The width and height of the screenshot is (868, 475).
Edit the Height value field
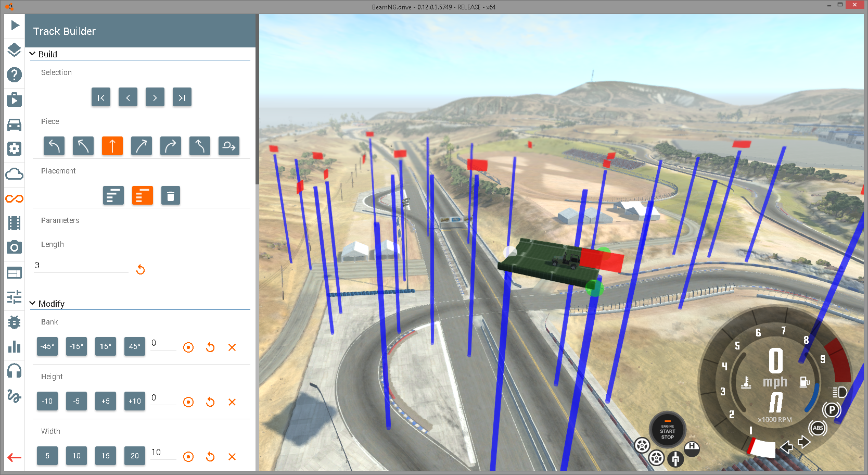(163, 398)
